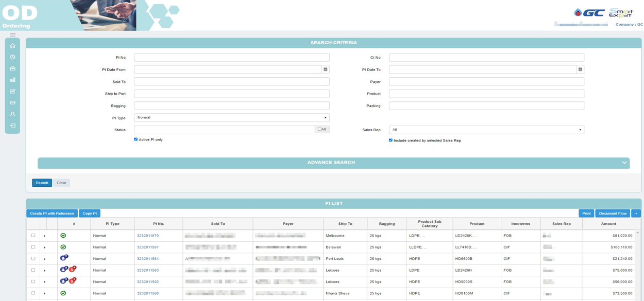This screenshot has height=301, width=644.
Task: Click into the Sold To input field
Action: (231, 82)
